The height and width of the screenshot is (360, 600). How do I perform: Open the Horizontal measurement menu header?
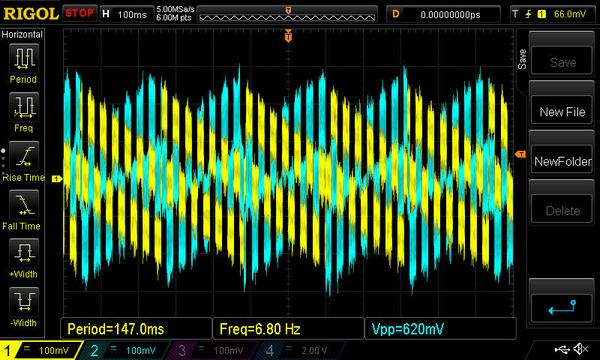tap(22, 34)
